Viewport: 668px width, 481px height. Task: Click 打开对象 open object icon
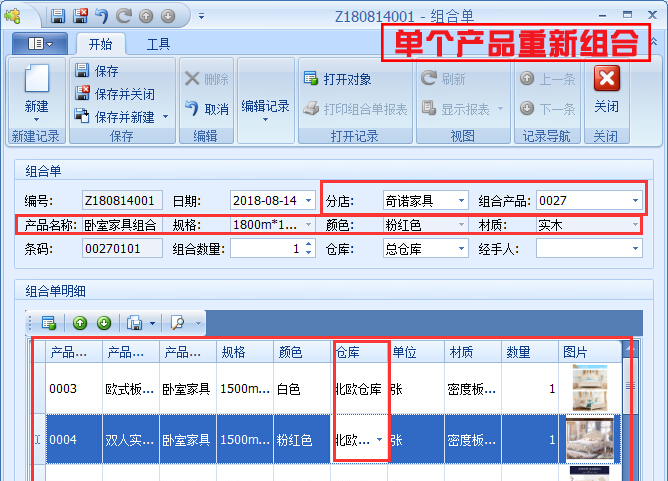pyautogui.click(x=312, y=79)
